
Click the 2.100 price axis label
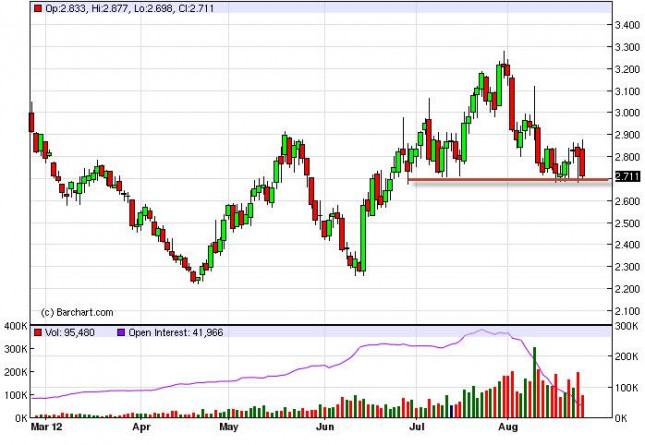627,311
